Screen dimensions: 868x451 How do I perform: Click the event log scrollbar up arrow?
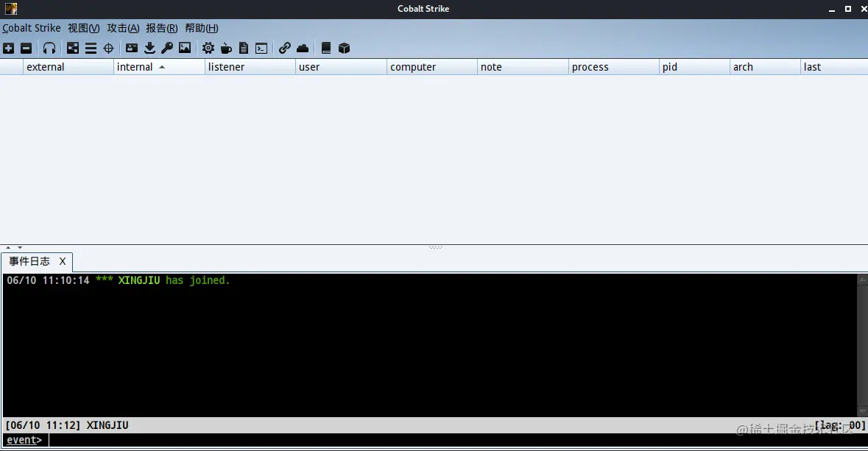click(862, 280)
